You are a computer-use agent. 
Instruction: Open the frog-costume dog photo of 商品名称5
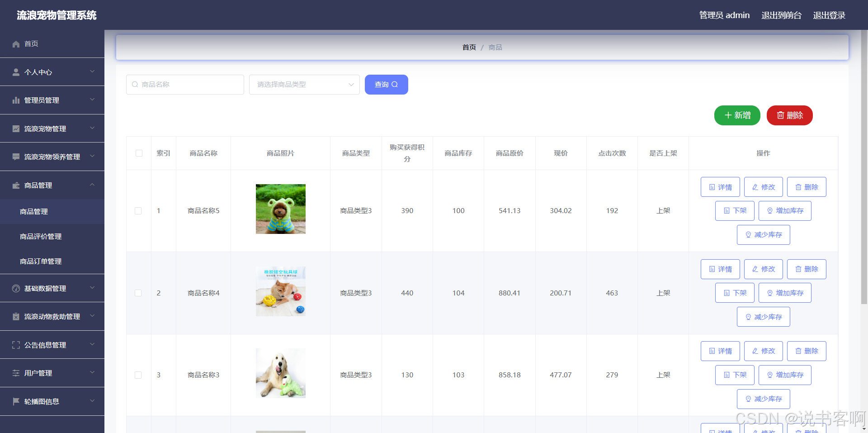click(281, 209)
